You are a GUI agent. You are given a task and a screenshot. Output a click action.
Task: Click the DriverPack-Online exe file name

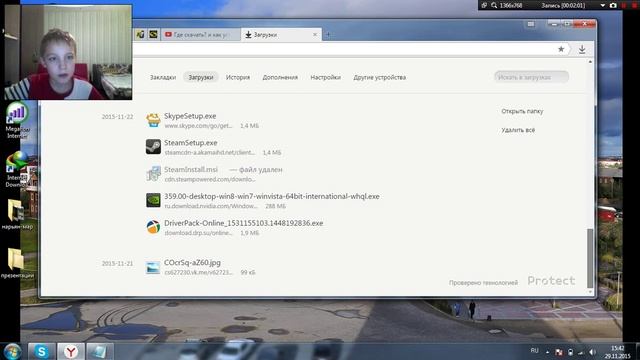244,223
